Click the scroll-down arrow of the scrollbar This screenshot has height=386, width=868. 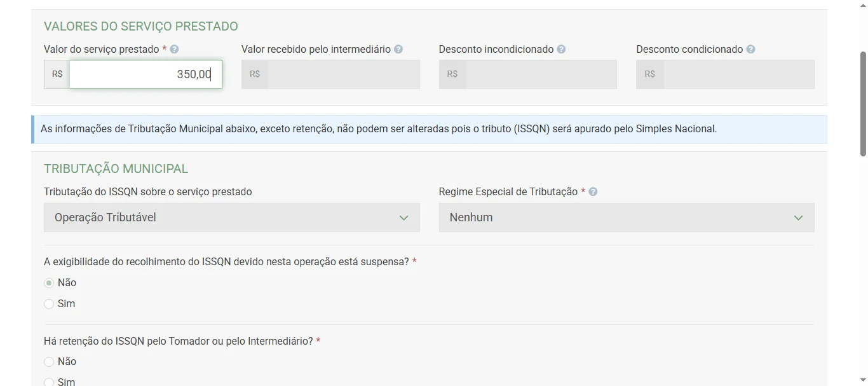point(862,381)
